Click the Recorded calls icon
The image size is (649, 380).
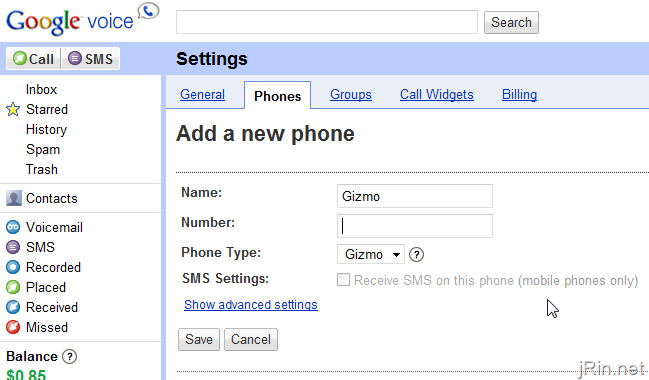(x=13, y=267)
